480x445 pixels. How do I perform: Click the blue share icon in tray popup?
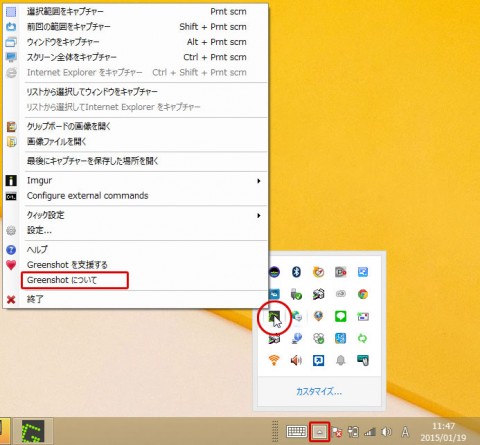point(363,272)
